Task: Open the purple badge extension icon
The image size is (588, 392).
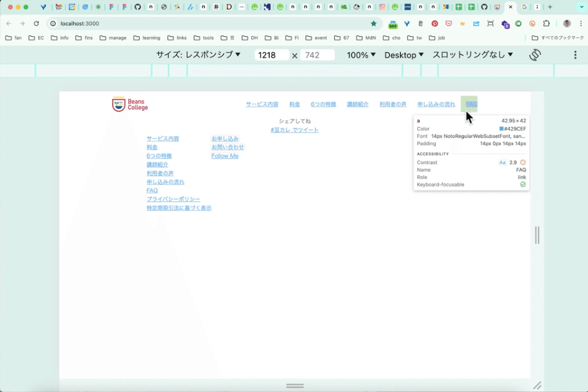Action: [x=505, y=24]
